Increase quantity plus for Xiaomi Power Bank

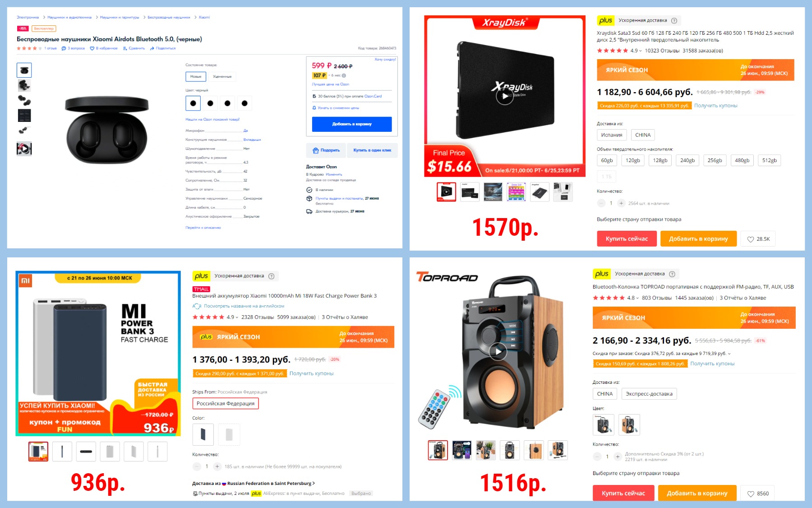pyautogui.click(x=217, y=466)
